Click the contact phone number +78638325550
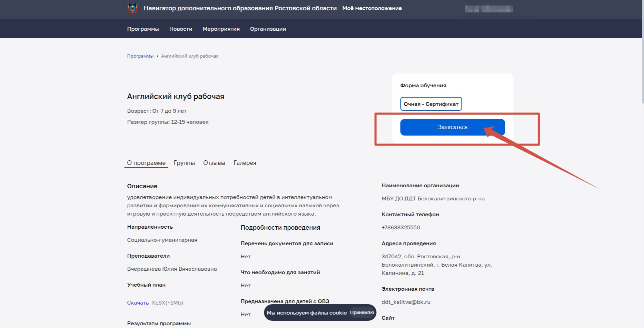 pos(400,228)
